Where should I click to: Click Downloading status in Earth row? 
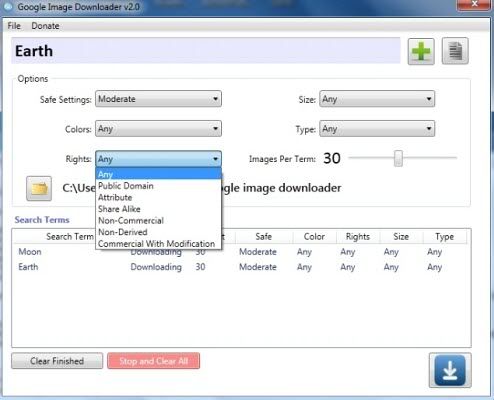point(156,267)
